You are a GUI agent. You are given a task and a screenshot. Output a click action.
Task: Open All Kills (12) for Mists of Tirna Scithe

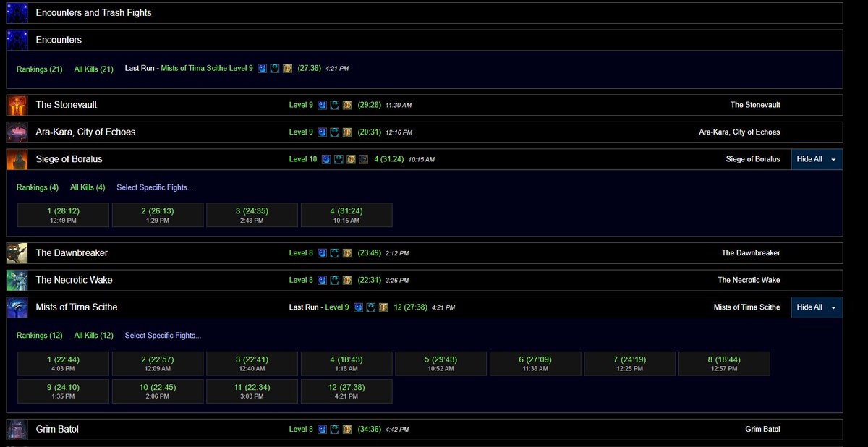pos(94,336)
